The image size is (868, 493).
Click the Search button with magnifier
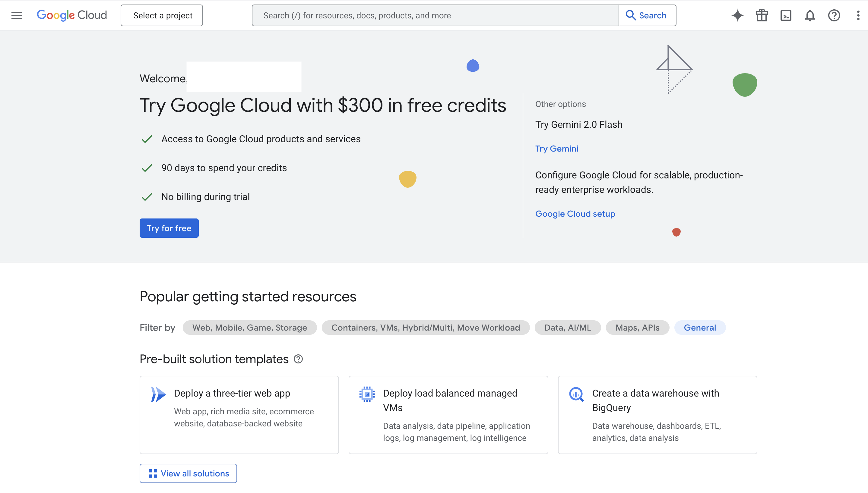tap(647, 15)
